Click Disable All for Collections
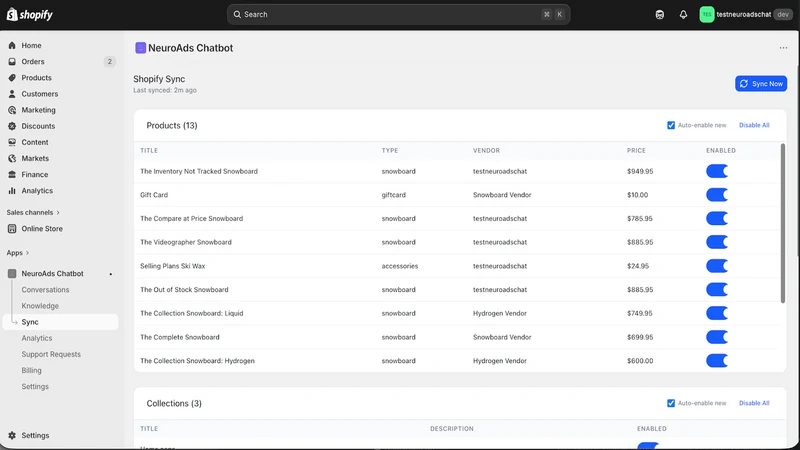 pos(754,403)
